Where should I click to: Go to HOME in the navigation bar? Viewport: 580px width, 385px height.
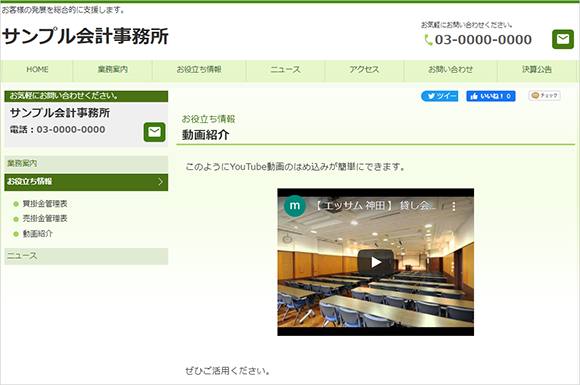pos(37,70)
